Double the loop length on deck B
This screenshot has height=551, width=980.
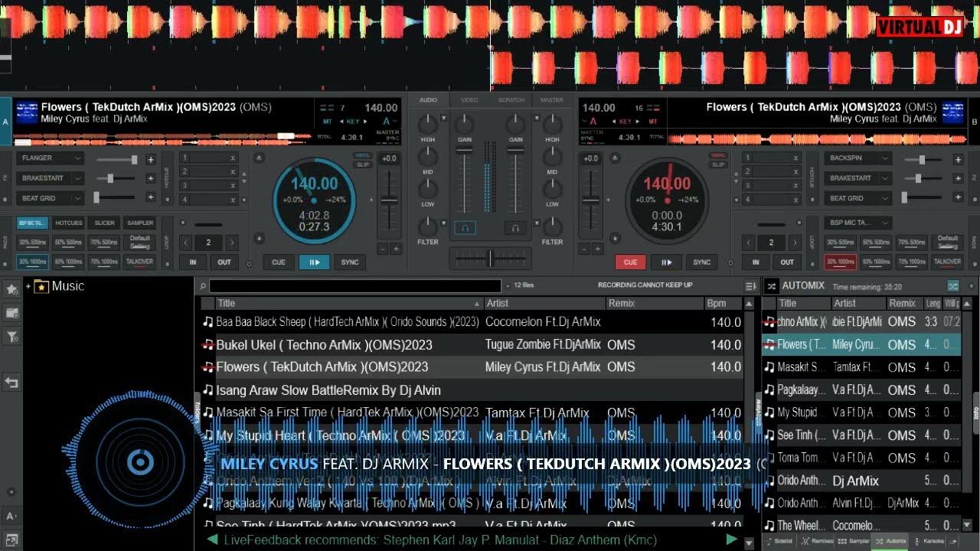coord(795,242)
